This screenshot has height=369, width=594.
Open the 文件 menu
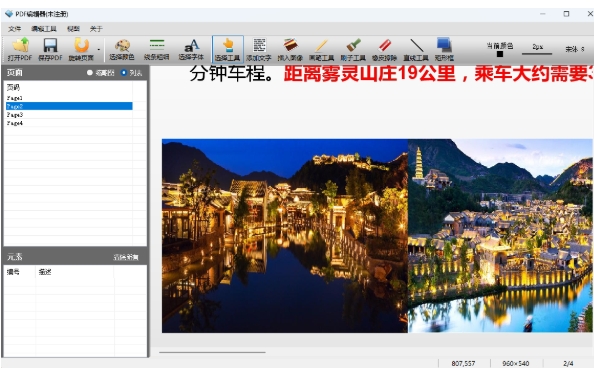click(14, 29)
